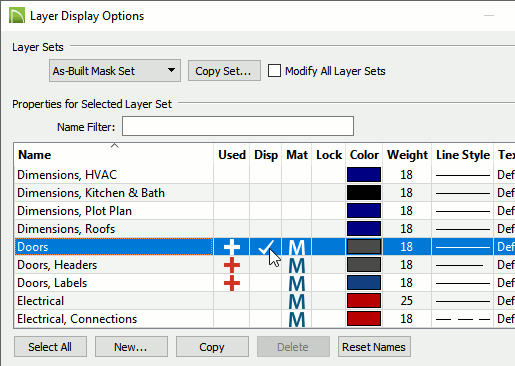This screenshot has height=366, width=515.
Task: Toggle Lock cell for Electrical layer
Action: coord(329,301)
